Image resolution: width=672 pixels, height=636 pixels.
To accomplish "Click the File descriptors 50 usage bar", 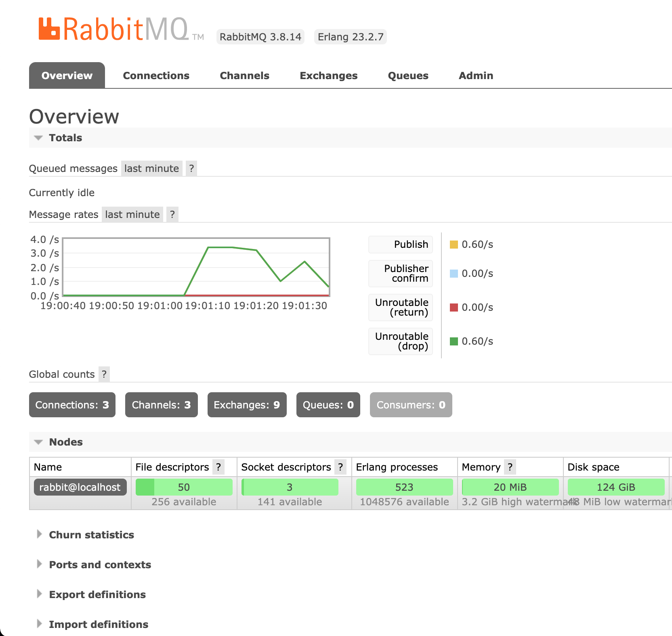I will pyautogui.click(x=184, y=487).
